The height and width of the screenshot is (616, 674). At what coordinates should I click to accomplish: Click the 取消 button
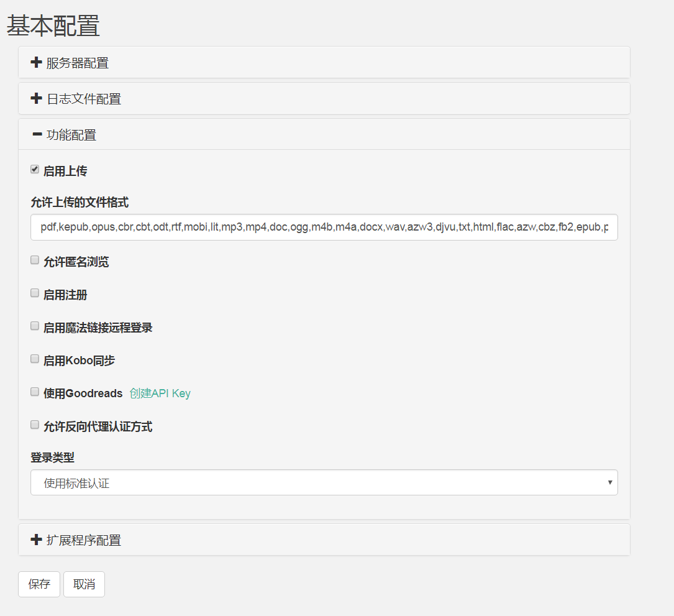[83, 584]
